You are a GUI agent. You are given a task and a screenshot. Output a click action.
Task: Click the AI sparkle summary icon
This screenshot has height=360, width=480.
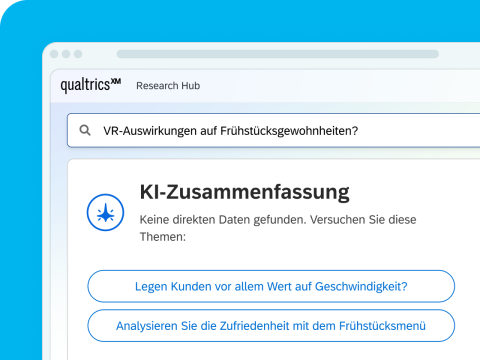coord(105,213)
